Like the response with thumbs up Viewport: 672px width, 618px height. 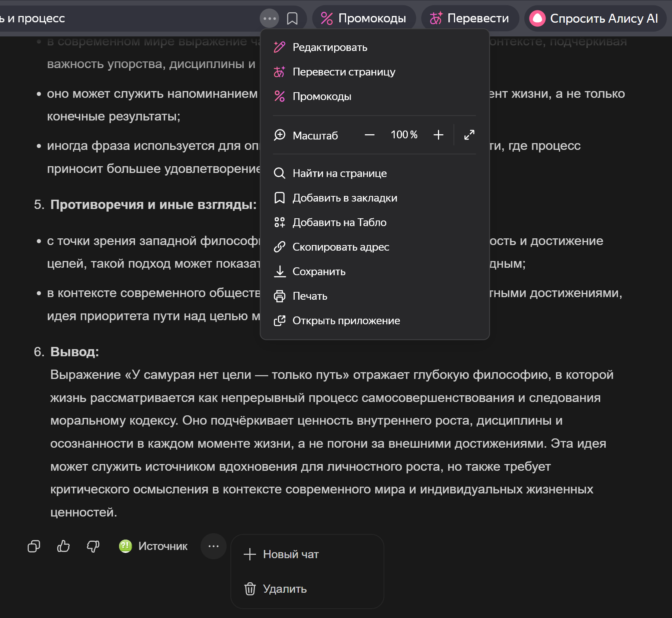pyautogui.click(x=63, y=546)
